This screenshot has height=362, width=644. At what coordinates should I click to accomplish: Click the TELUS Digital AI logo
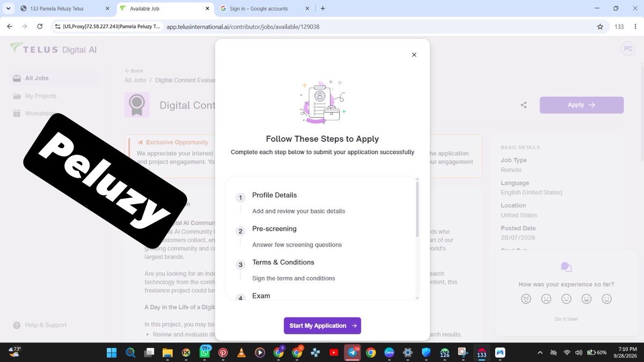(54, 49)
